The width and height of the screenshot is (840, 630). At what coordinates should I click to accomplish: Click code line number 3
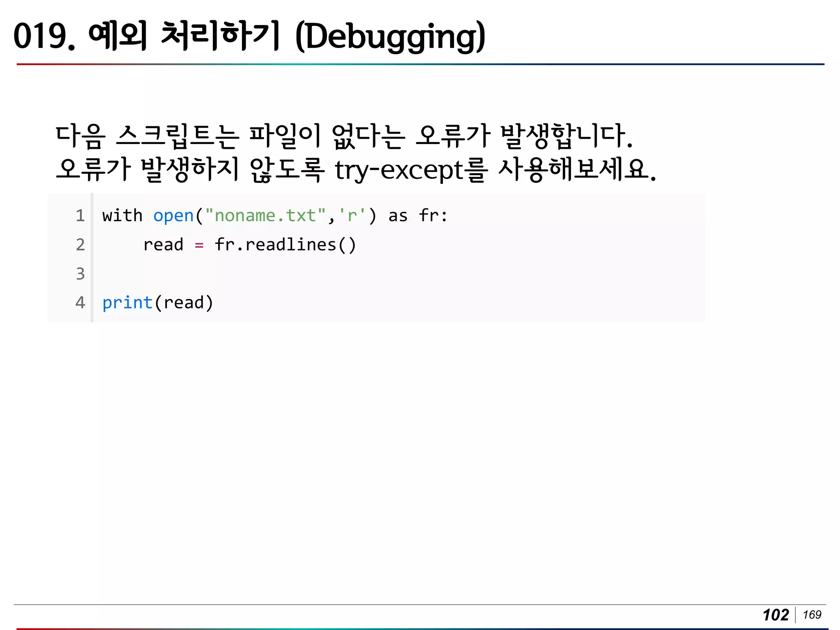pyautogui.click(x=80, y=274)
